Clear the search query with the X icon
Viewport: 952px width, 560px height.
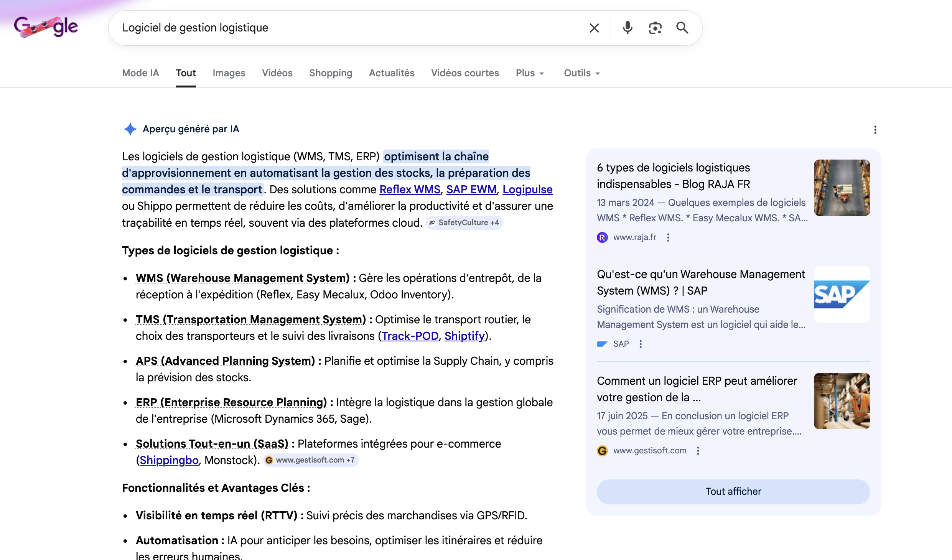pyautogui.click(x=594, y=28)
